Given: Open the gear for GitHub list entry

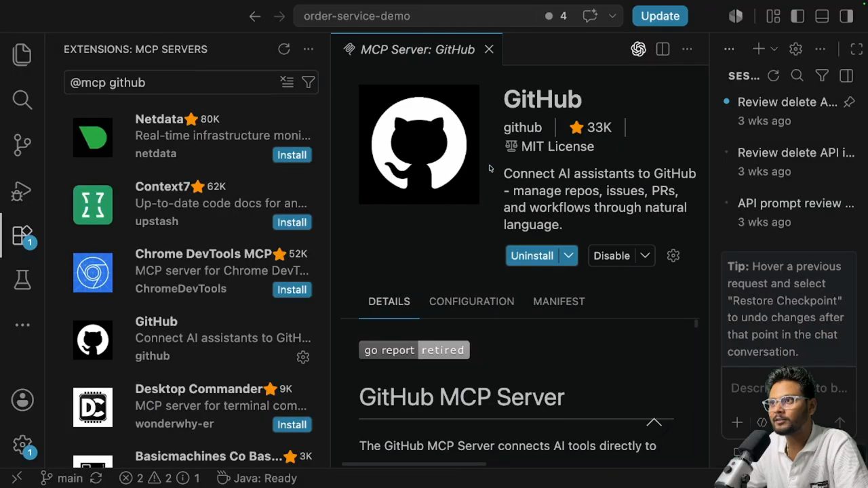Looking at the screenshot, I should [303, 357].
